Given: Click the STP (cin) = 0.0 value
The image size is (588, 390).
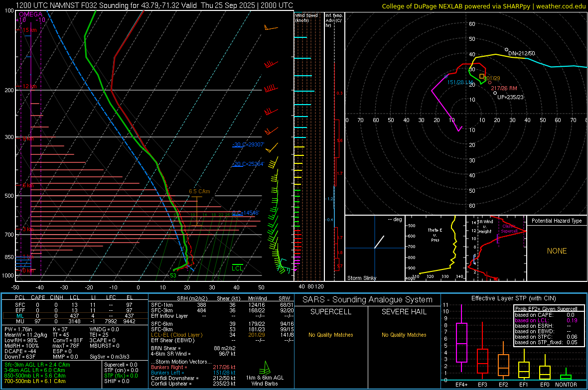Looking at the screenshot, I should [121, 370].
